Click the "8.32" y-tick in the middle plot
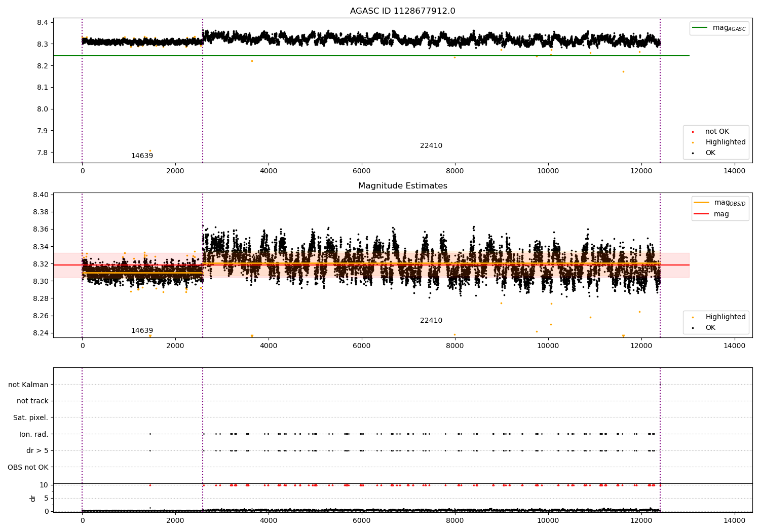The height and width of the screenshot is (532, 760). 41,264
